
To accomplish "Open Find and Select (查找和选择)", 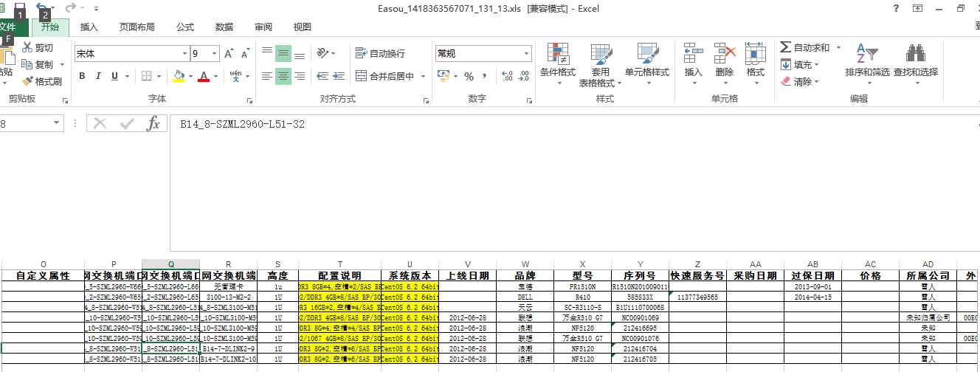I will tap(916, 64).
